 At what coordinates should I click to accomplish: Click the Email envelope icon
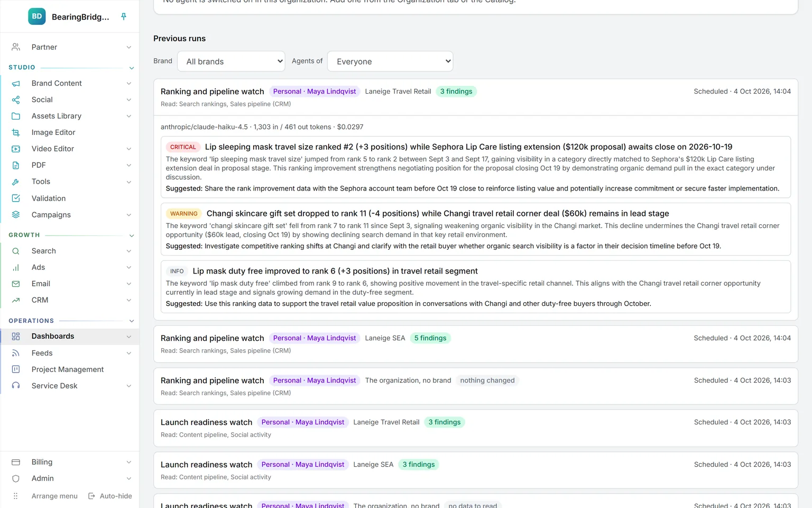click(16, 284)
